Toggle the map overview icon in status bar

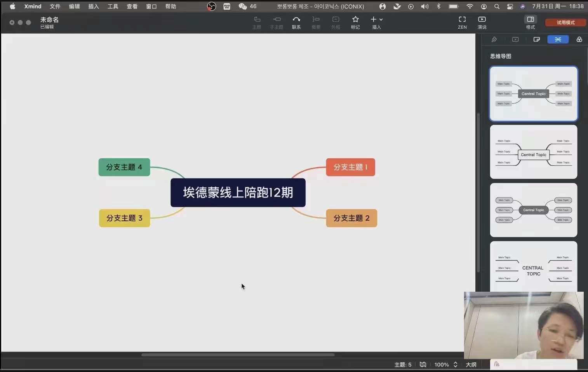coord(423,365)
